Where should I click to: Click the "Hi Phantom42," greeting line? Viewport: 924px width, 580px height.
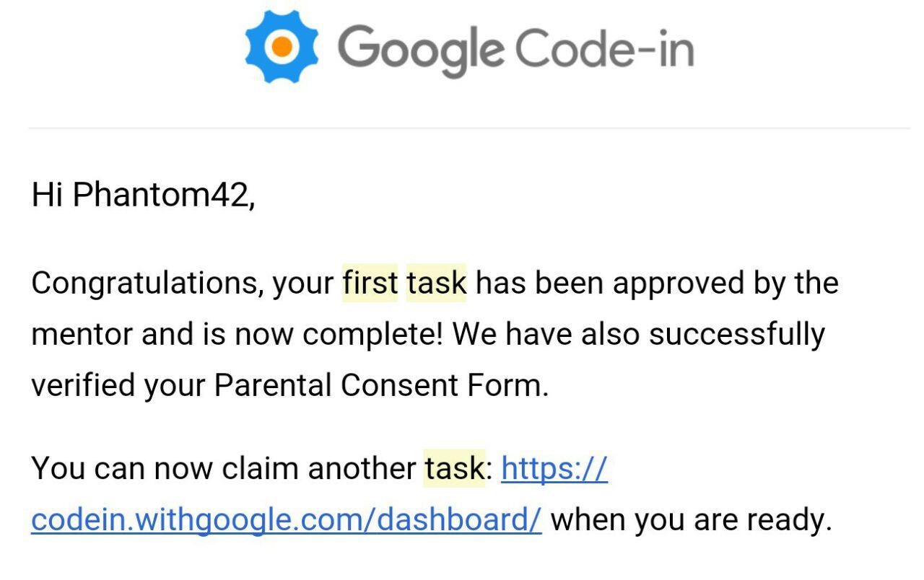143,195
